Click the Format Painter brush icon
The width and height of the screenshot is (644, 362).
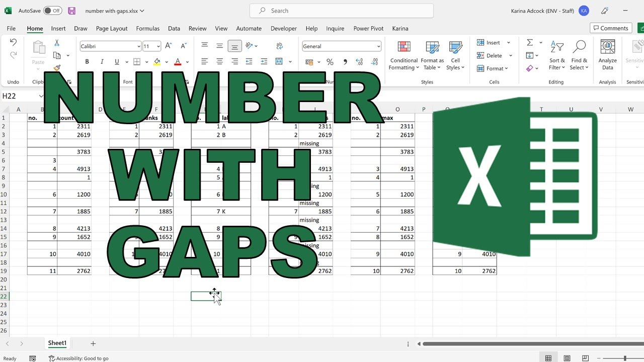[57, 68]
